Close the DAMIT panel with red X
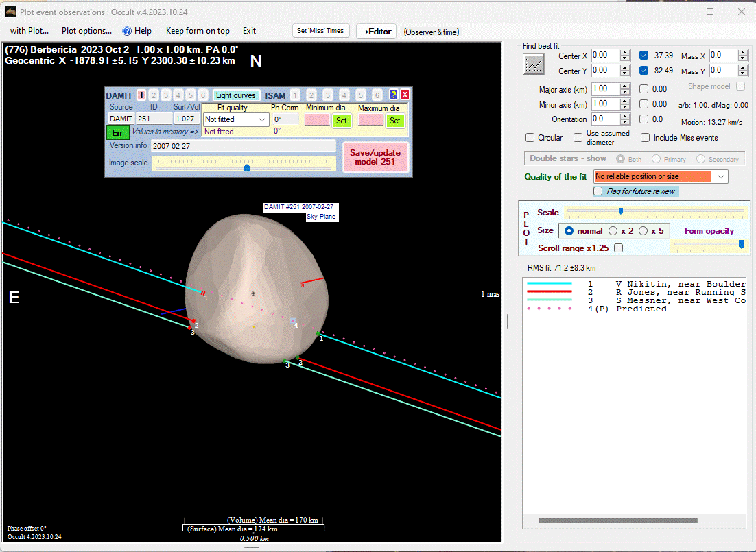 tap(405, 95)
